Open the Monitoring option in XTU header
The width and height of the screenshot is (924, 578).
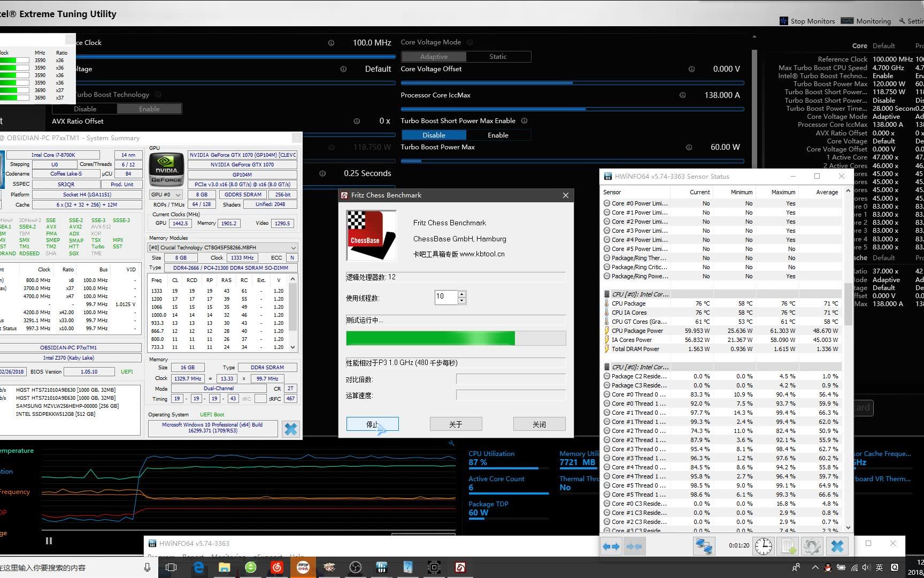[866, 21]
